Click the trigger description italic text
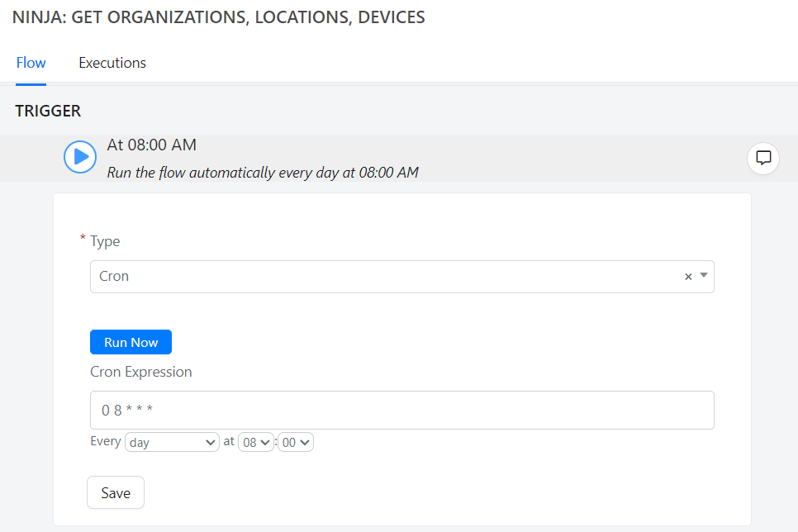 click(263, 173)
